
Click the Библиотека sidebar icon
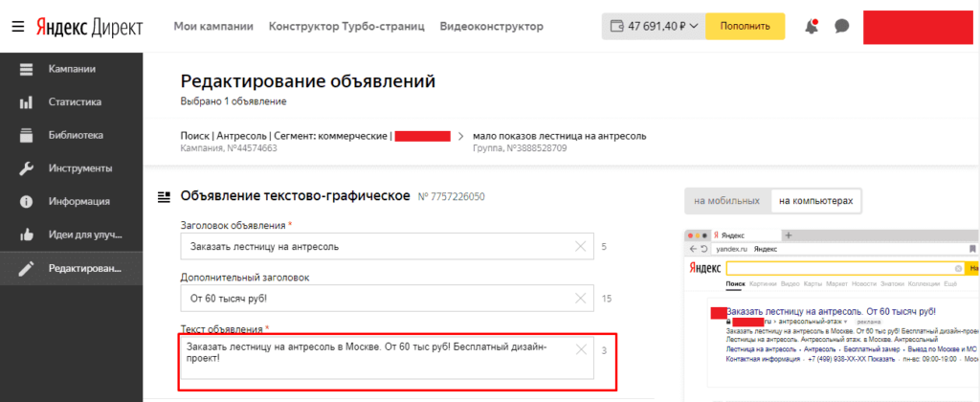click(26, 136)
